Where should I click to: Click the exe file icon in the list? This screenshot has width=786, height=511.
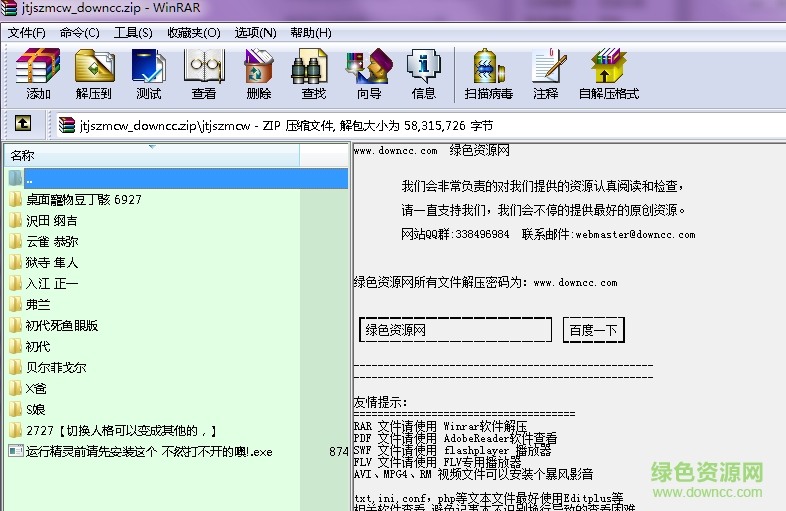16,451
